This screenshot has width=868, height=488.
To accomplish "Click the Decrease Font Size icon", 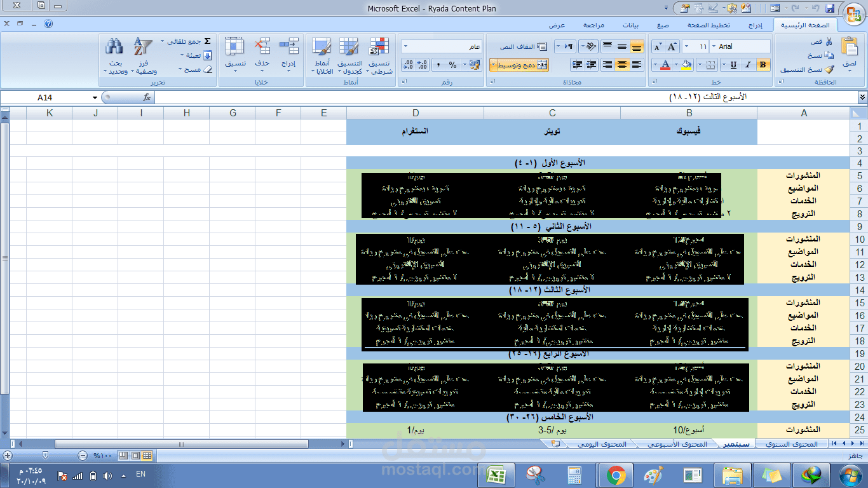I will point(658,46).
